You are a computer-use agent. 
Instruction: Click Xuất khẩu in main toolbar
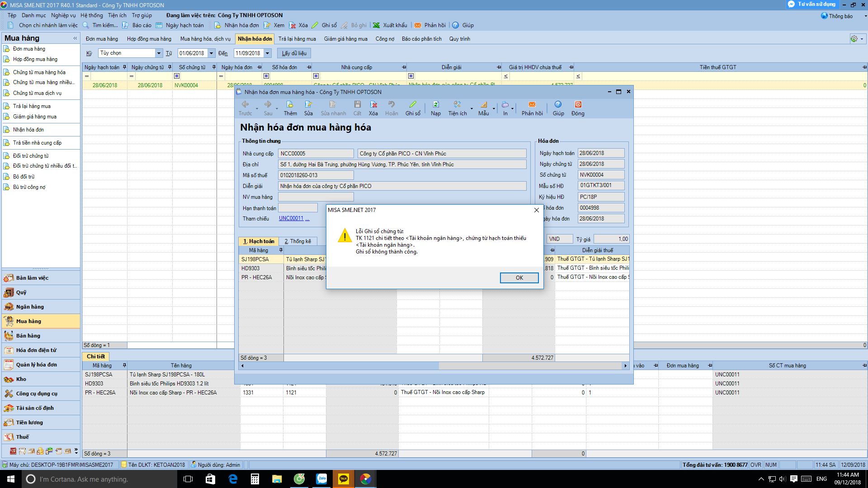[390, 25]
